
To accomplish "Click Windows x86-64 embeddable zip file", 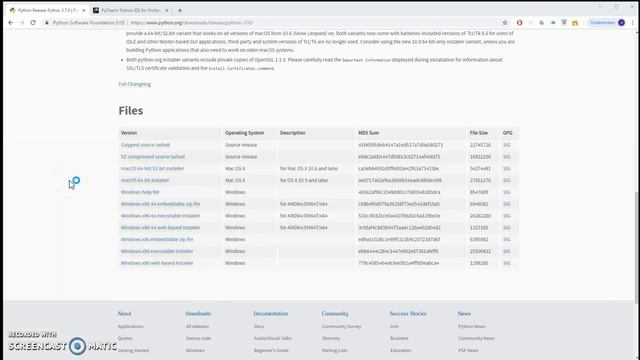I will (160, 204).
